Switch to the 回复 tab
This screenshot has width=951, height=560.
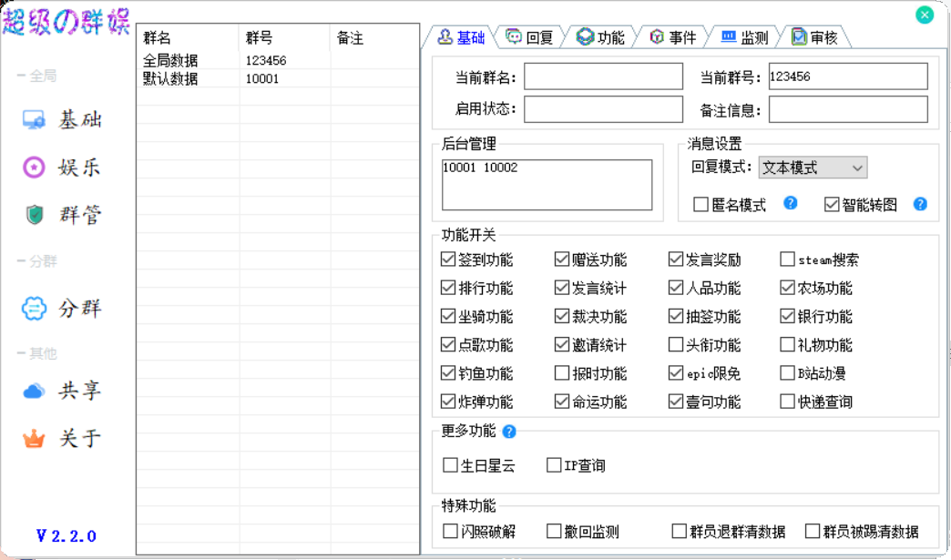pyautogui.click(x=529, y=37)
